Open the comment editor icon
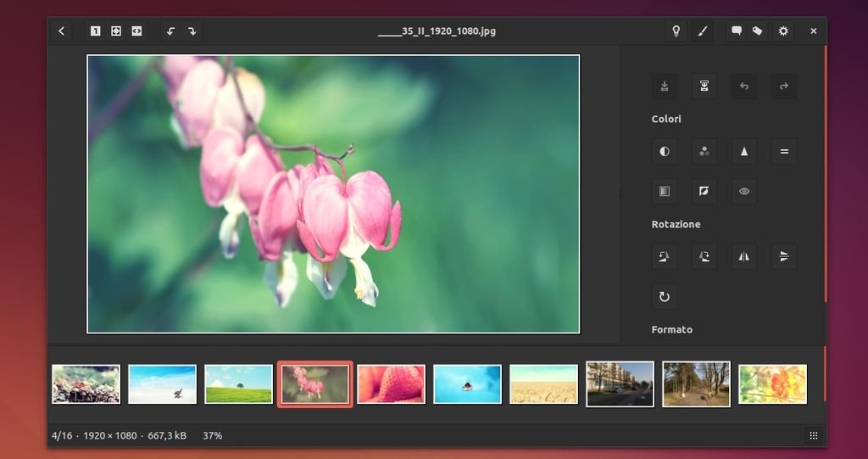This screenshot has height=459, width=868. pyautogui.click(x=737, y=31)
